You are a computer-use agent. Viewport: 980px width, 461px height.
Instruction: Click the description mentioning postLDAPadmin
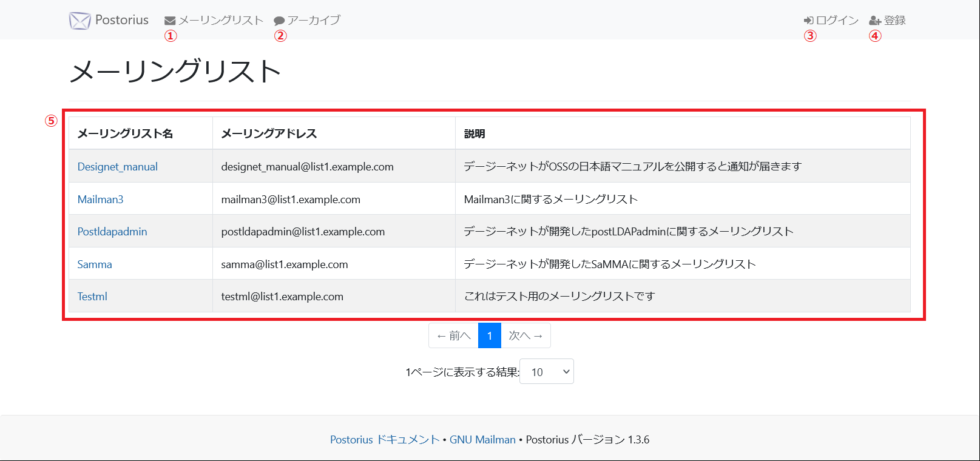(629, 232)
